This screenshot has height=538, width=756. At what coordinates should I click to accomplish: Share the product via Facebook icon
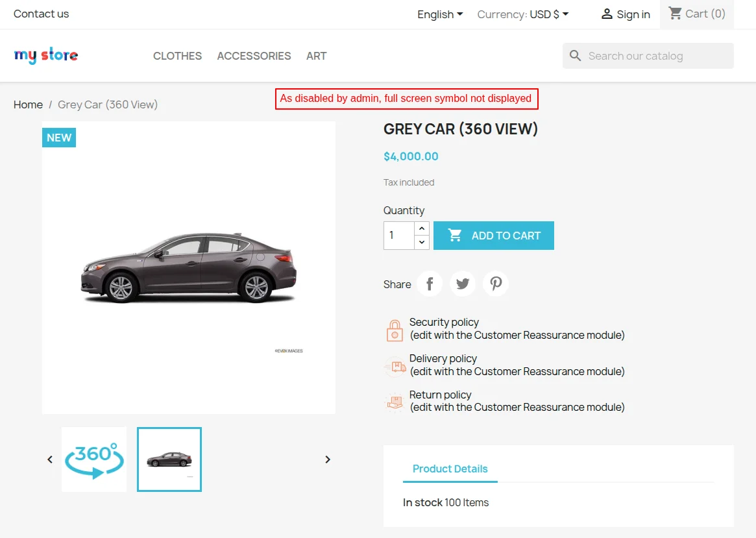pyautogui.click(x=430, y=284)
